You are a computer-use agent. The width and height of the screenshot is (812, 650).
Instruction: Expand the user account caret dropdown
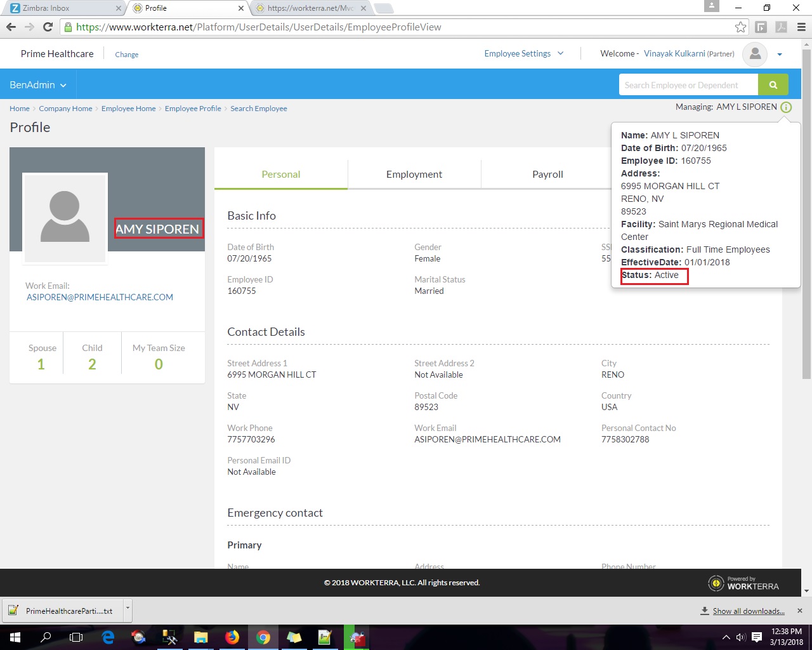click(x=780, y=55)
